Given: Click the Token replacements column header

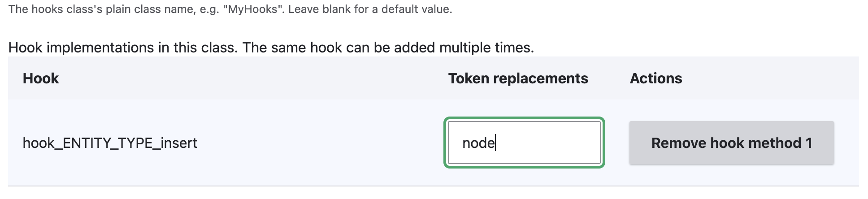Looking at the screenshot, I should [x=518, y=78].
